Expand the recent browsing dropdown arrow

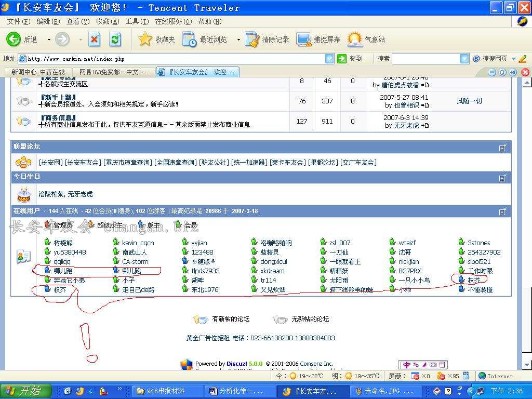[238, 39]
